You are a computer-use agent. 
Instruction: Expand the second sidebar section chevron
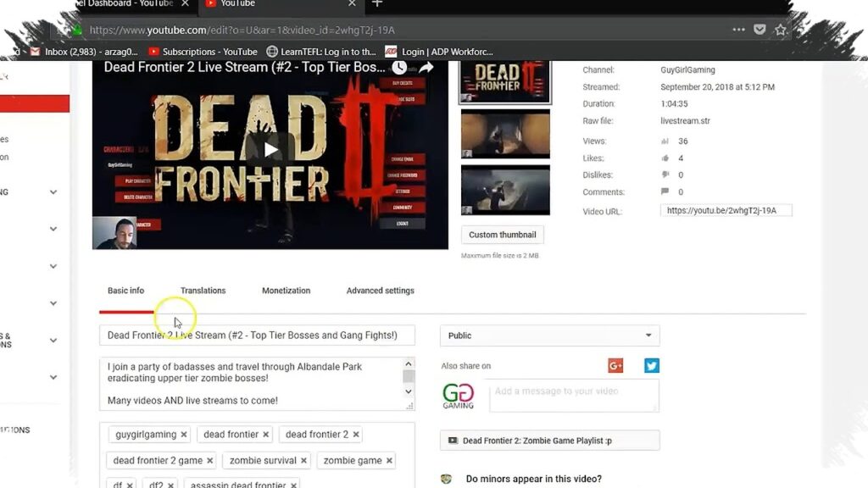pyautogui.click(x=53, y=229)
